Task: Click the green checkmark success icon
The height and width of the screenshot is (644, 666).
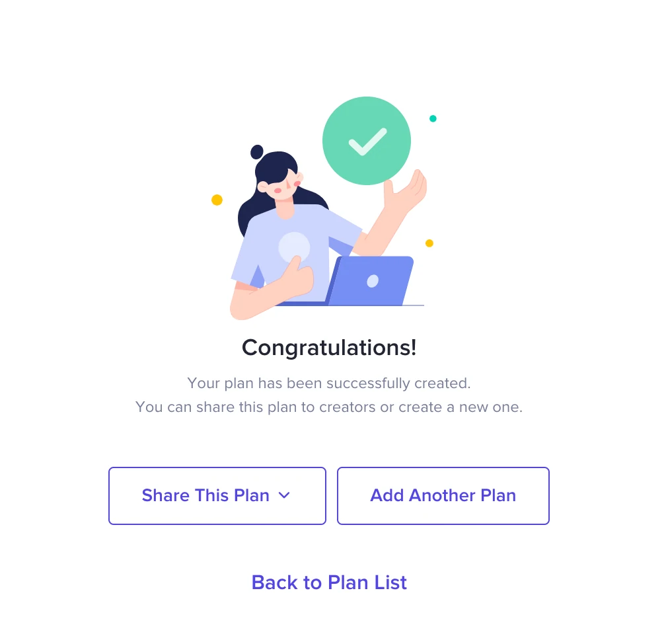Action: pos(367,141)
